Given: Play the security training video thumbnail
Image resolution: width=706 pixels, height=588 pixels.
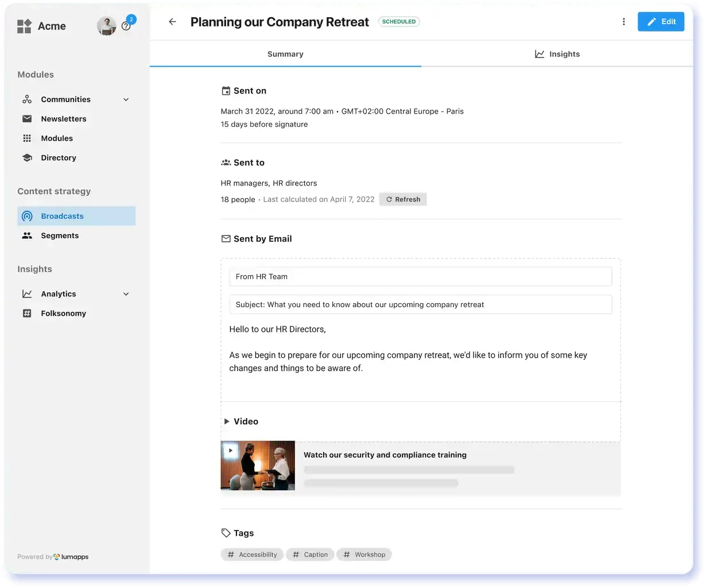Looking at the screenshot, I should tap(258, 466).
